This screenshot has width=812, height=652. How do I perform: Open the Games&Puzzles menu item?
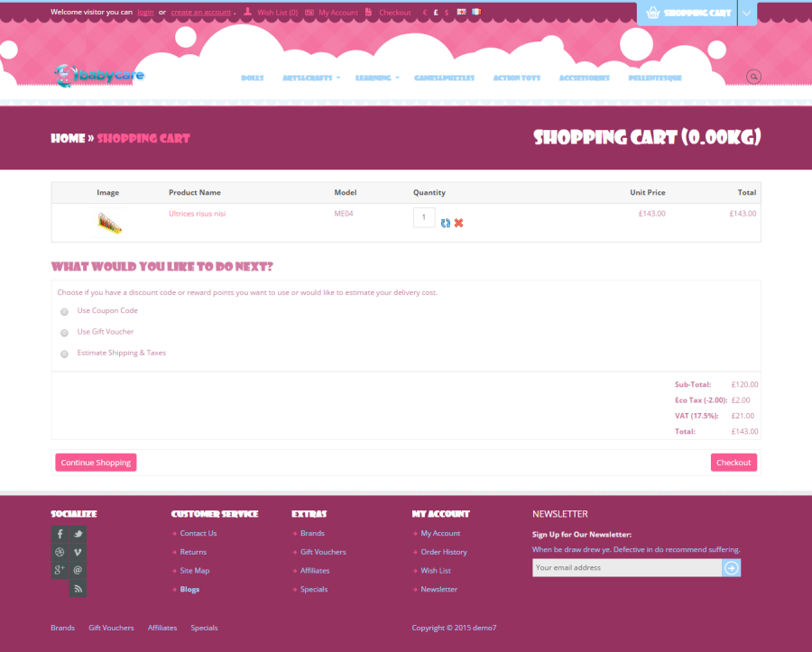(444, 78)
